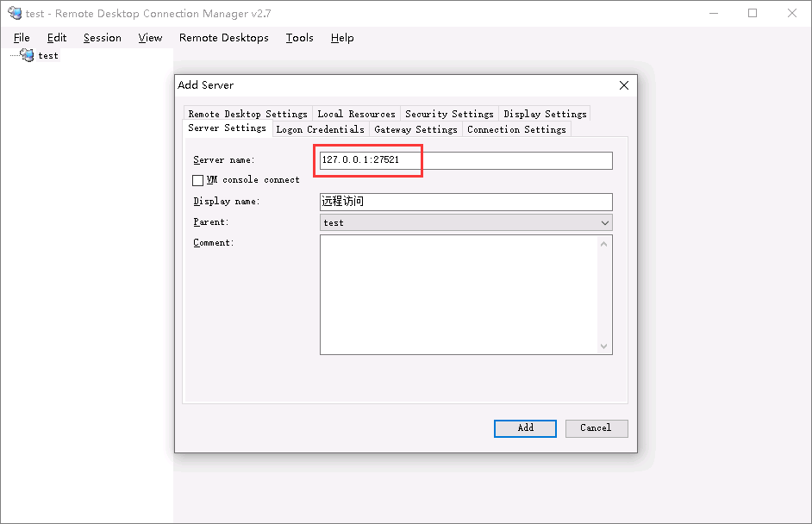This screenshot has height=524, width=812.
Task: Open the File menu
Action: 22,38
